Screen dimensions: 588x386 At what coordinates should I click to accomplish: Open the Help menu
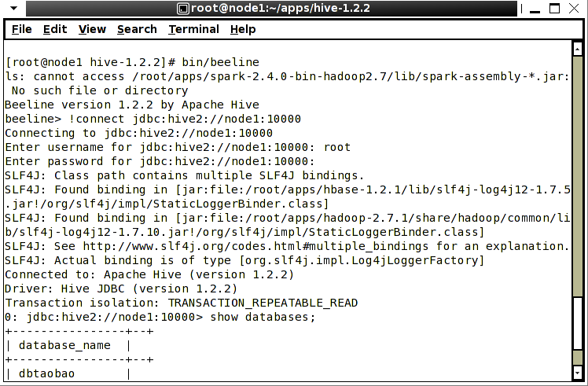[243, 29]
